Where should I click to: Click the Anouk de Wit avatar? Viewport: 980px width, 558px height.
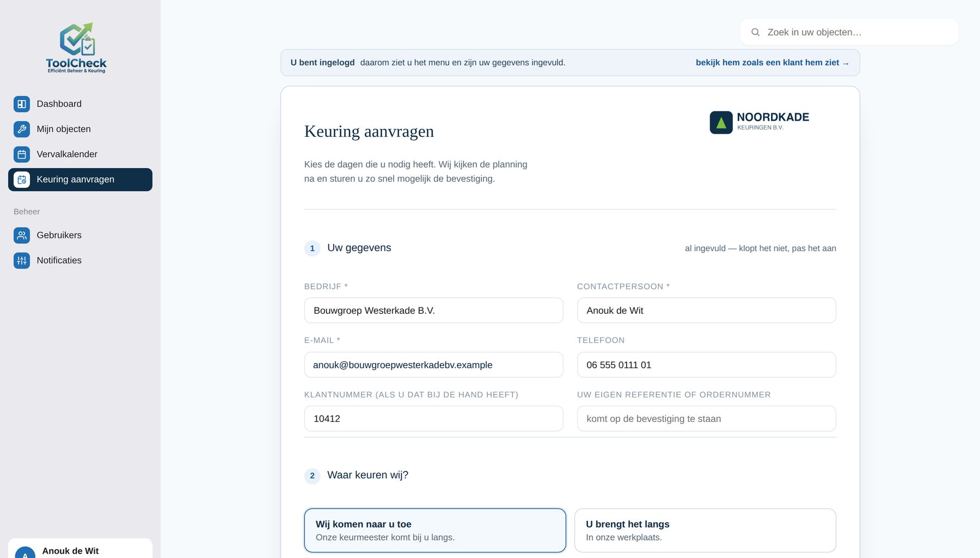click(25, 552)
